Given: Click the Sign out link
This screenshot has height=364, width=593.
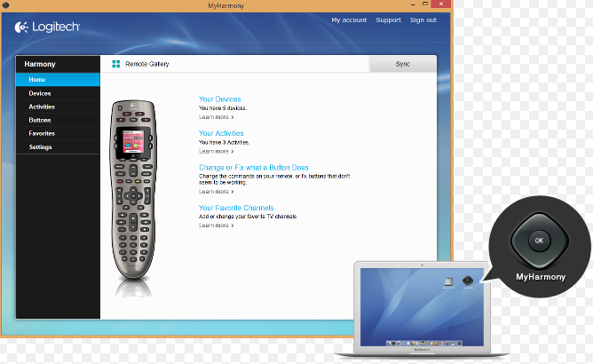Looking at the screenshot, I should 423,20.
